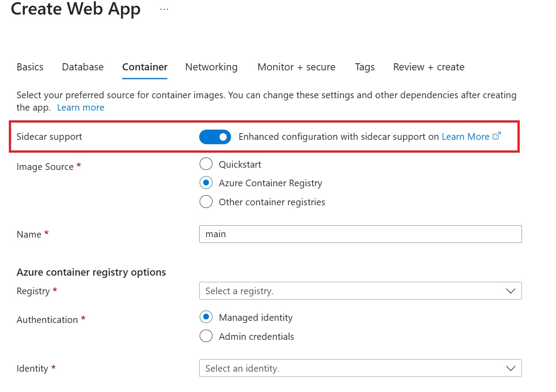Image resolution: width=556 pixels, height=392 pixels.
Task: Open the Monitor + secure tab
Action: (296, 67)
